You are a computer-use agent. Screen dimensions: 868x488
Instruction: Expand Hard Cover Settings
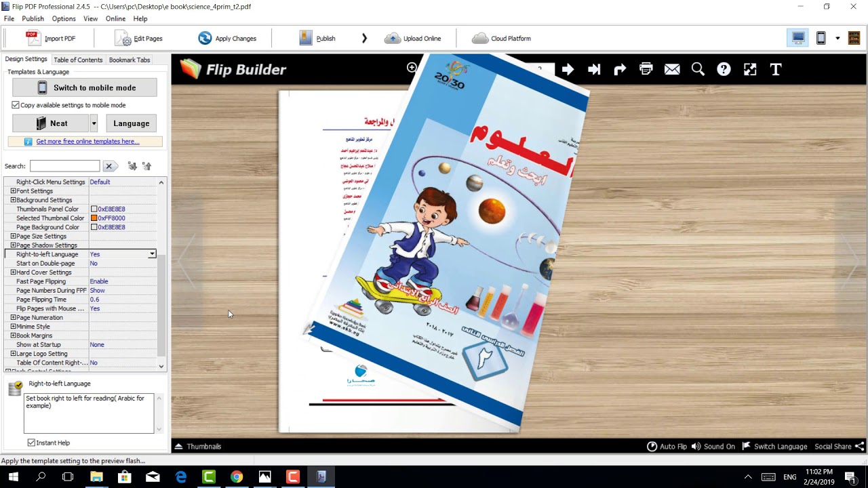pyautogui.click(x=13, y=272)
